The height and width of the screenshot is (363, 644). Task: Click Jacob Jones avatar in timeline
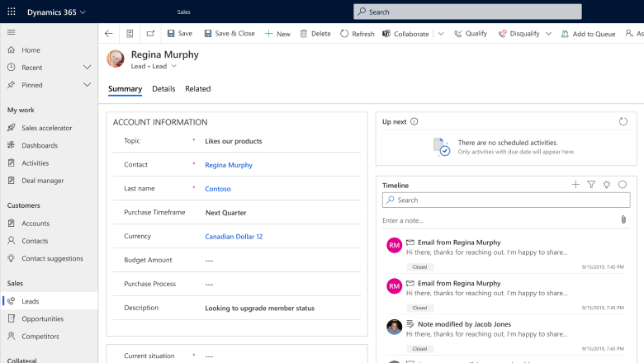[394, 327]
